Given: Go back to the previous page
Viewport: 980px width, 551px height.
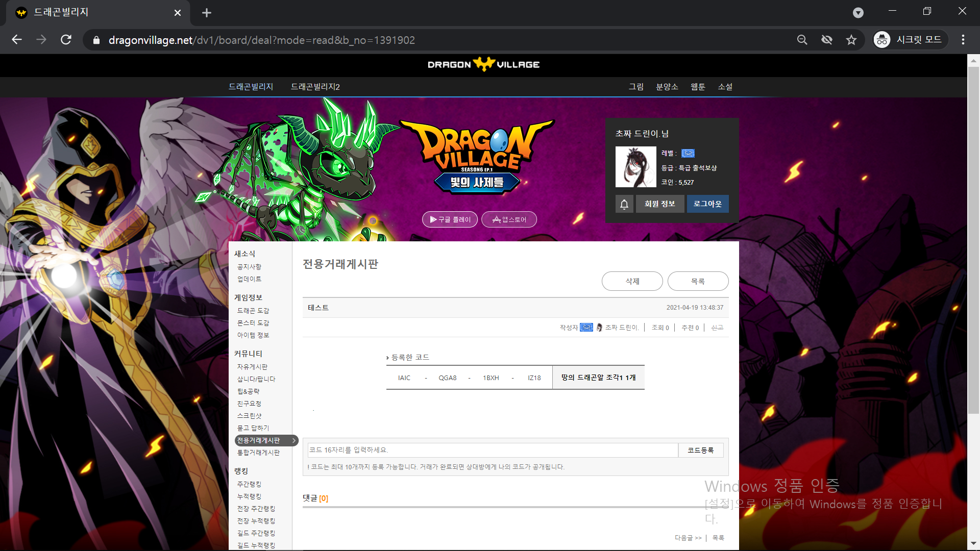Looking at the screenshot, I should click(17, 40).
